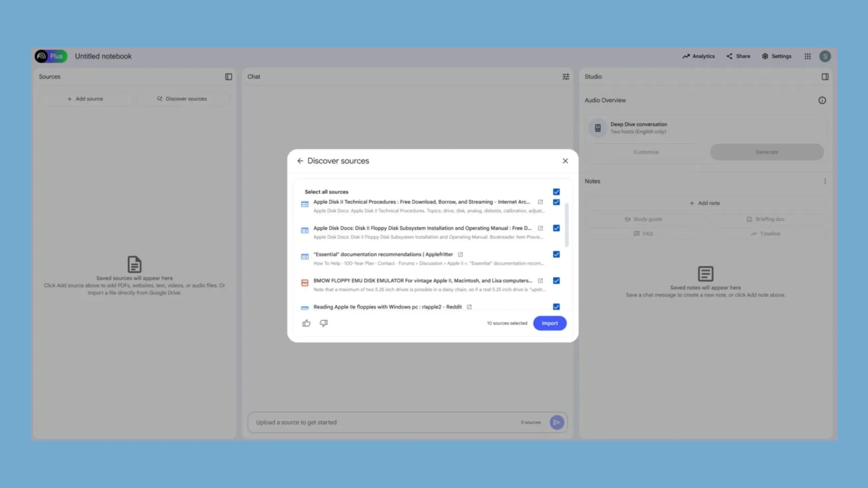Viewport: 868px width, 488px height.
Task: Uncheck Disk II Floppy Disk Subsystem manual source
Action: (556, 228)
